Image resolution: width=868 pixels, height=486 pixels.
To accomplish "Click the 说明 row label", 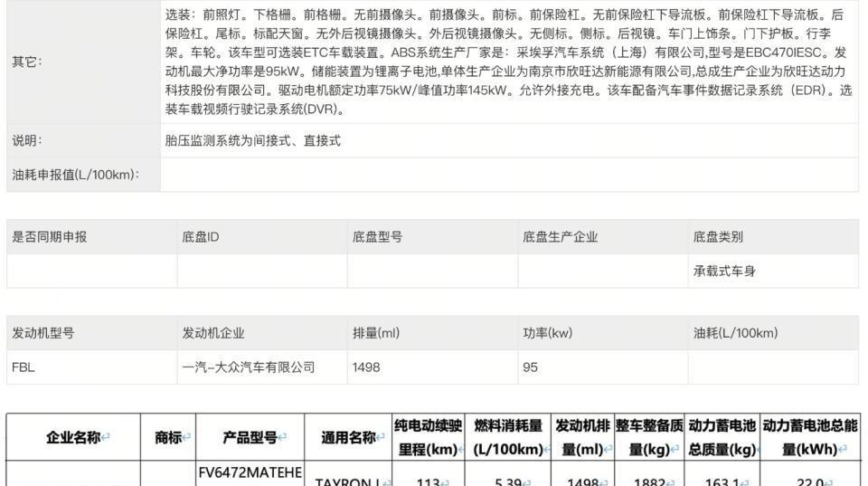I will [x=27, y=141].
